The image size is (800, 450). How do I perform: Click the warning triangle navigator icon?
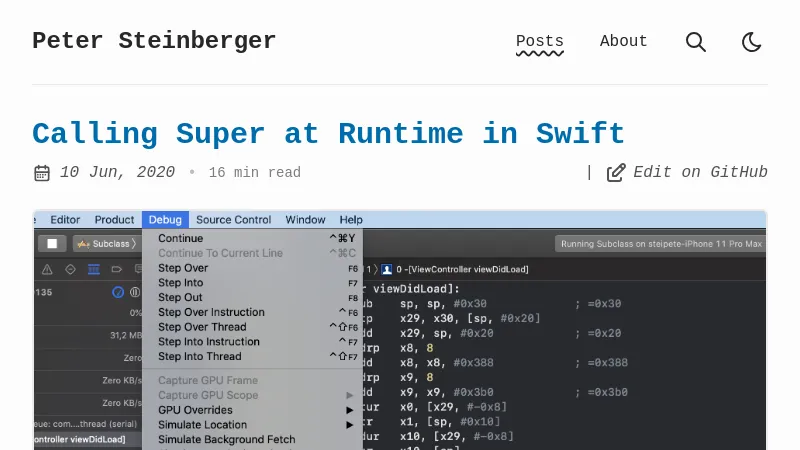(47, 269)
